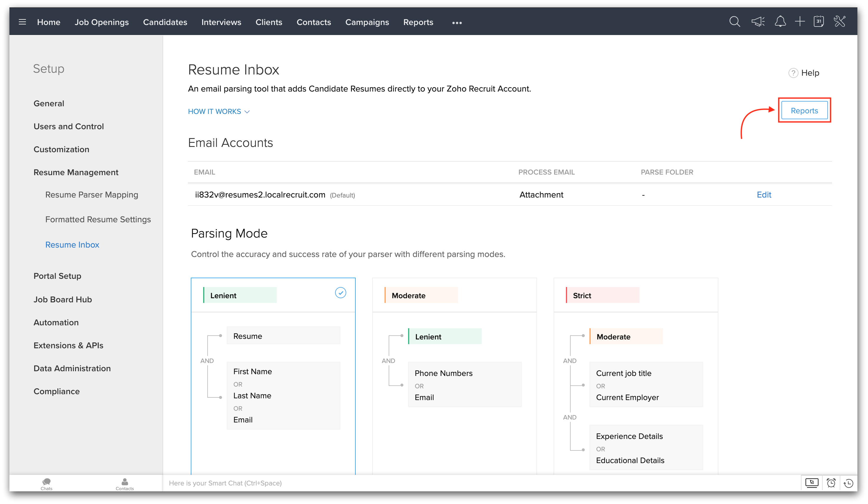Image resolution: width=868 pixels, height=504 pixels.
Task: Open the setup tools icon
Action: [840, 22]
